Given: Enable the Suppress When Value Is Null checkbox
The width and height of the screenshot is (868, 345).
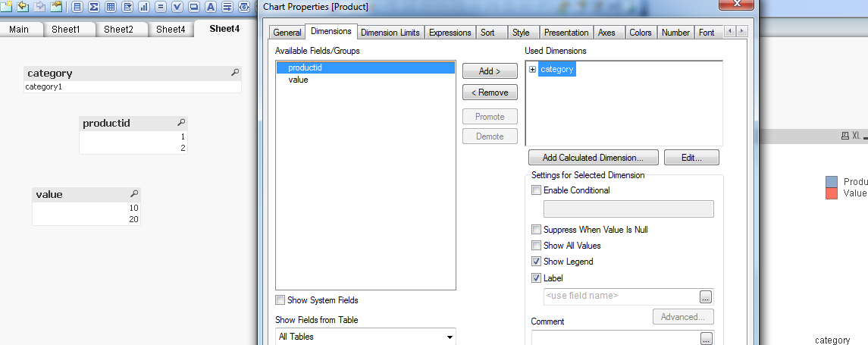Looking at the screenshot, I should (537, 230).
